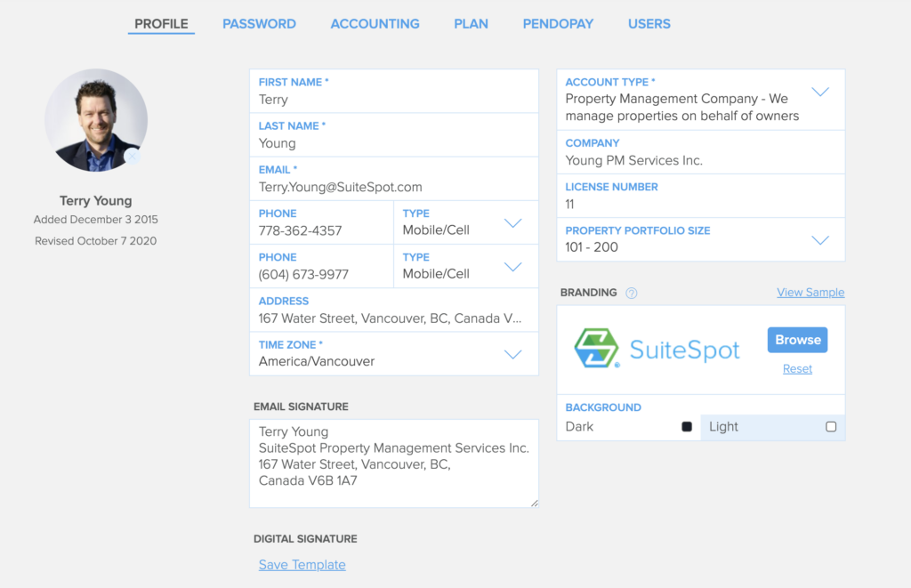Click the "EMAIL SIGNATURE" heading

click(x=301, y=407)
